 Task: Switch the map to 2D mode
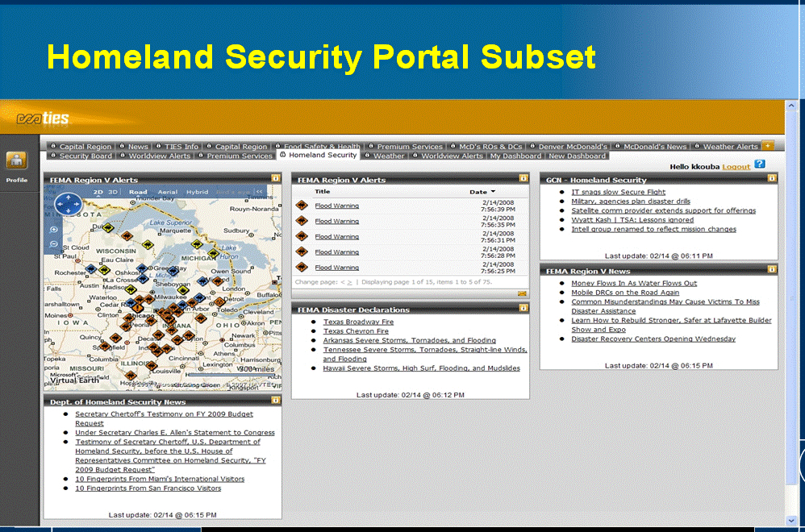pos(98,192)
